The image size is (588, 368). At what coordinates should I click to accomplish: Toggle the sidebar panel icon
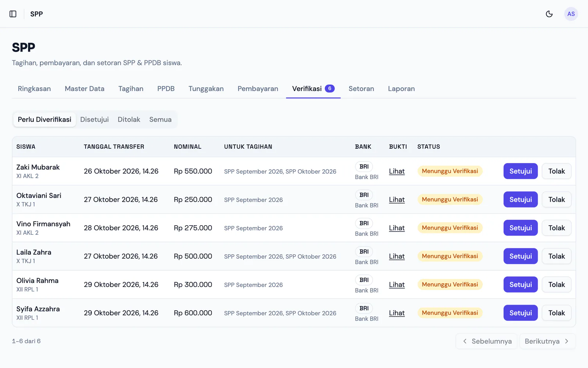(x=13, y=14)
